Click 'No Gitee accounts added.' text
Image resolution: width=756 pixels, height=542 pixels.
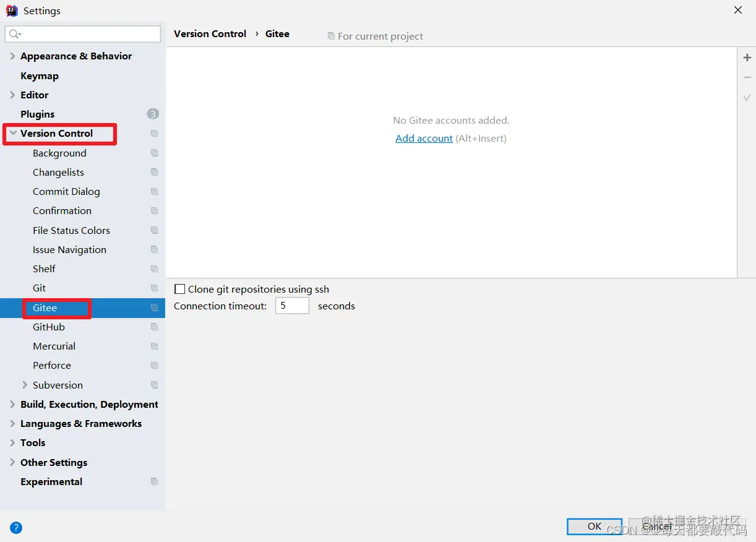click(x=451, y=120)
